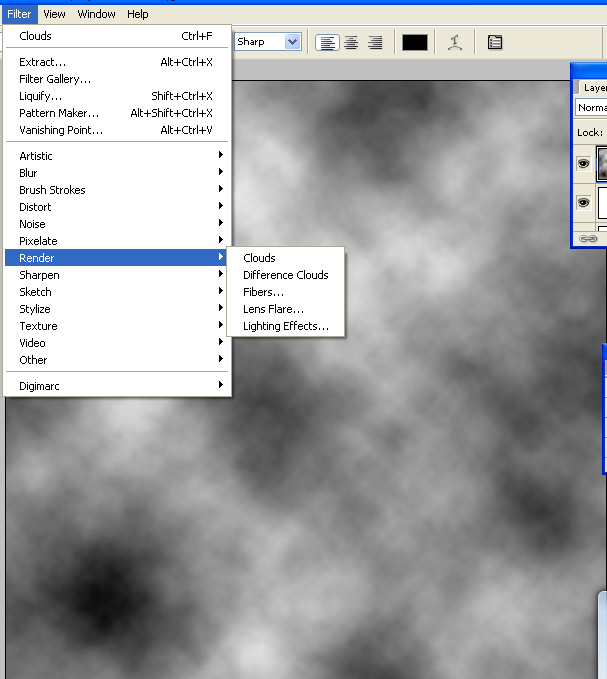Open the Filter menu
Image resolution: width=607 pixels, height=679 pixels.
19,14
